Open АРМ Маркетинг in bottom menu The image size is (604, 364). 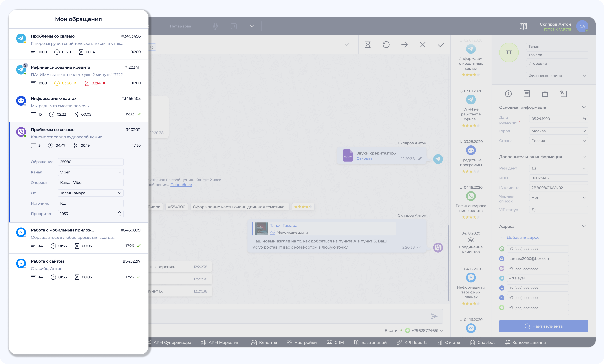click(221, 342)
